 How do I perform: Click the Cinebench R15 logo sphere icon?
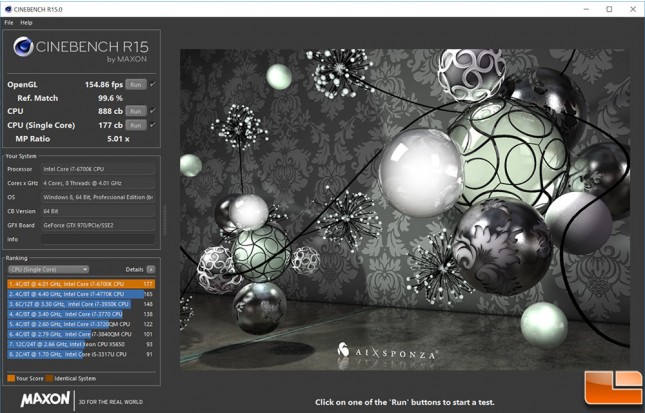click(x=23, y=47)
